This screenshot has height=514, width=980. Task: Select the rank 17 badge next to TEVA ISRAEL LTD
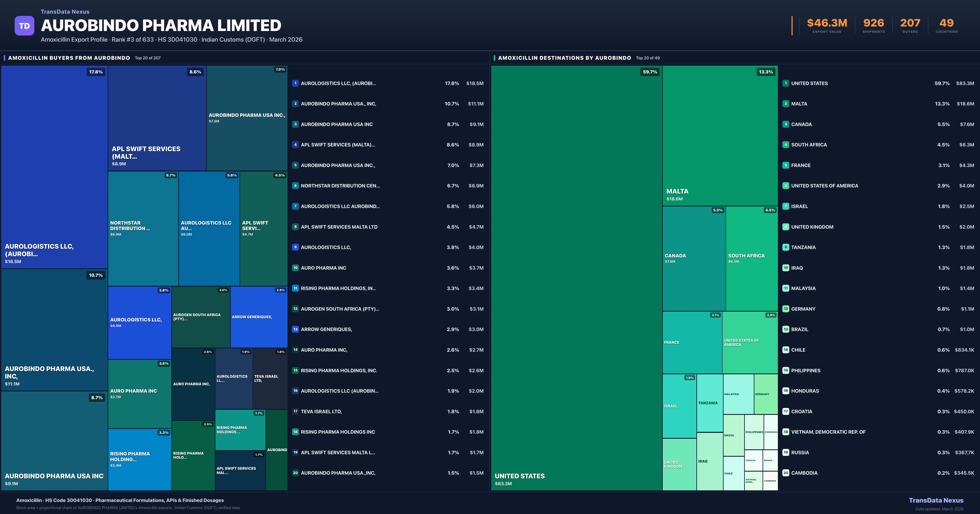(295, 411)
